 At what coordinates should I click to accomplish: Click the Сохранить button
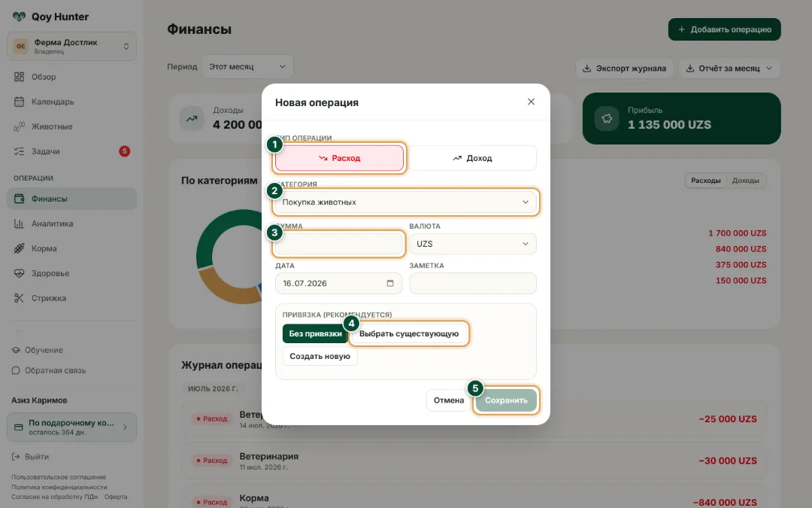(506, 400)
